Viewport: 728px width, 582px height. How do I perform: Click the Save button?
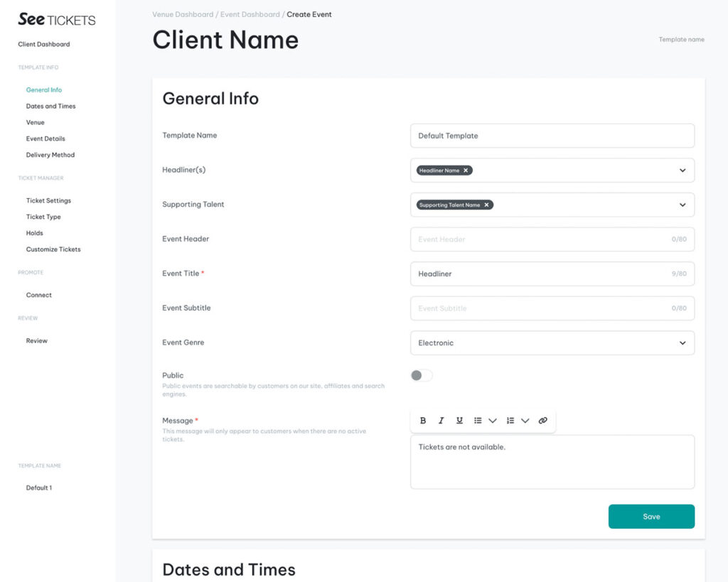[651, 517]
